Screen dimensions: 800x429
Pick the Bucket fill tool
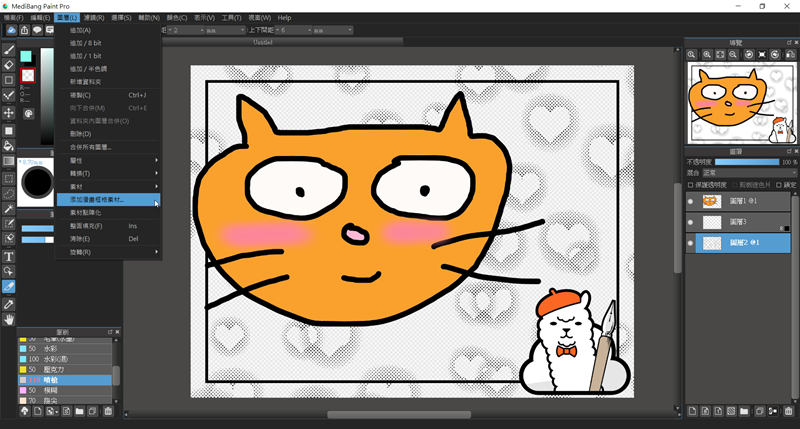tap(9, 146)
